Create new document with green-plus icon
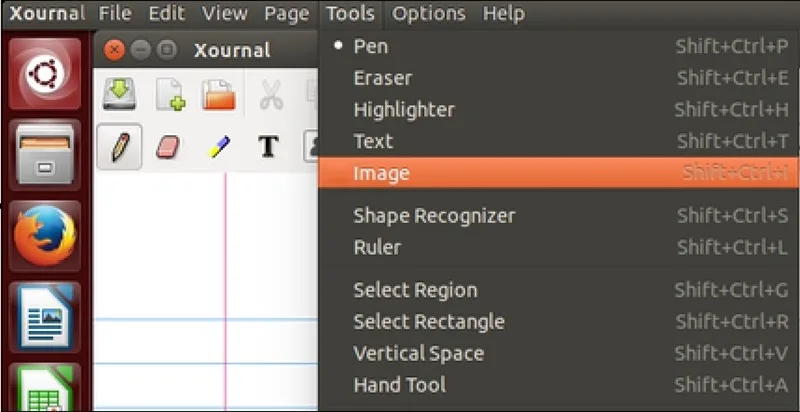 click(170, 94)
